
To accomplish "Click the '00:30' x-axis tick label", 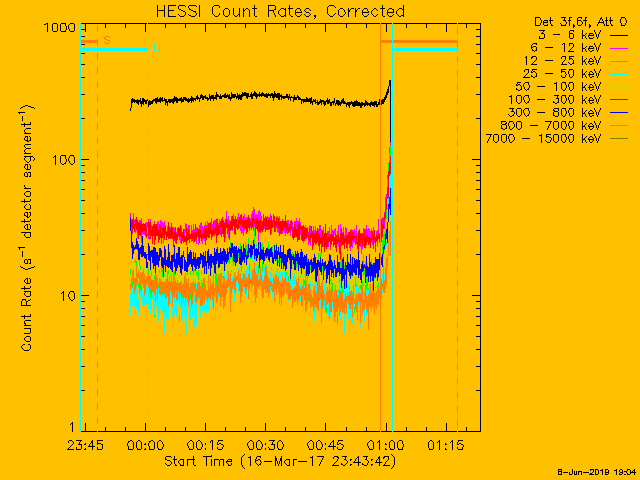I will tap(265, 445).
